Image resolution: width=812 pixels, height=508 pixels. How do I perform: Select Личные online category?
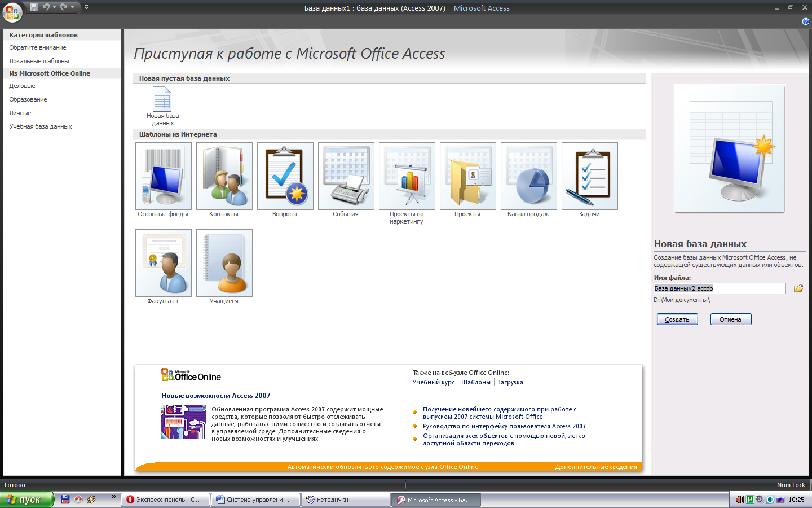click(x=20, y=113)
